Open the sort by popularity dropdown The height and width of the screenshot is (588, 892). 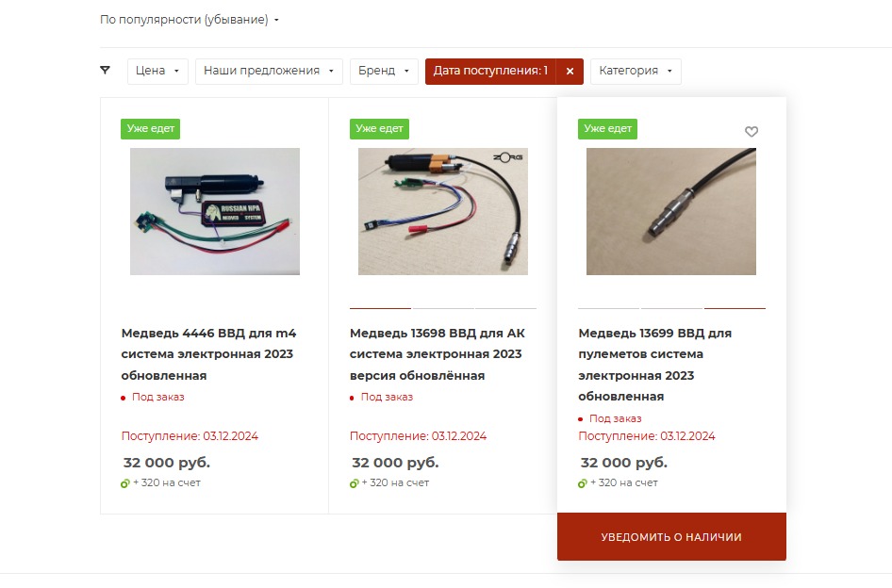(190, 20)
